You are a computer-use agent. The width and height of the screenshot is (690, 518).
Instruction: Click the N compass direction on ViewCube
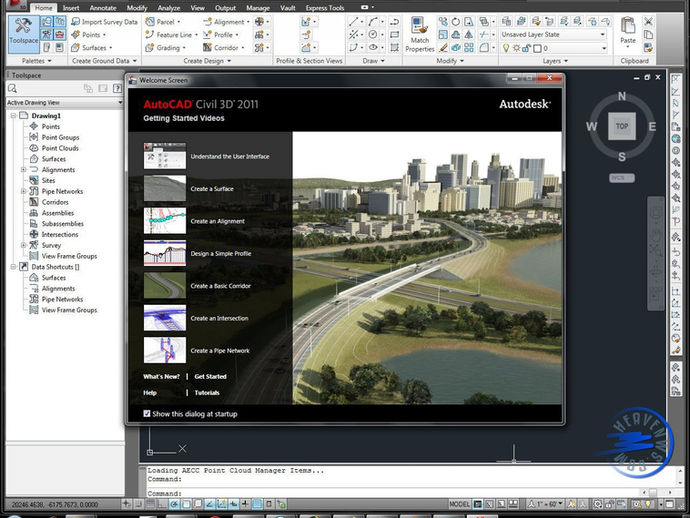coord(622,96)
